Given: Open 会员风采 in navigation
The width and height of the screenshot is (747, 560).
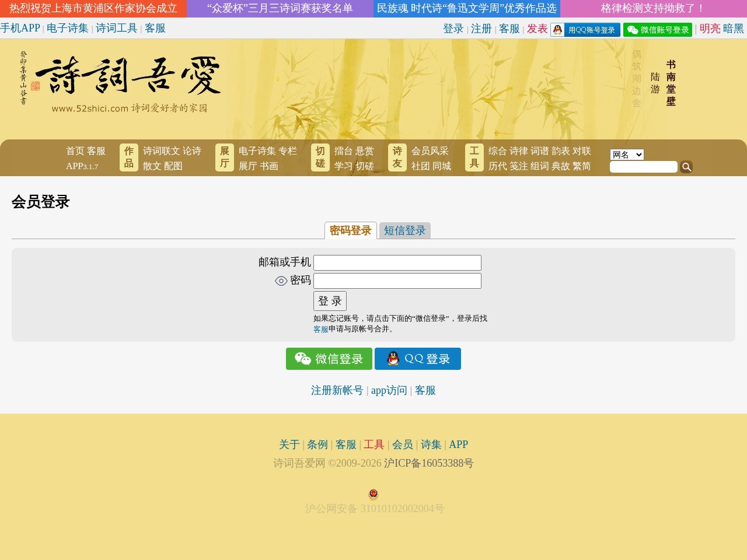Looking at the screenshot, I should point(430,151).
